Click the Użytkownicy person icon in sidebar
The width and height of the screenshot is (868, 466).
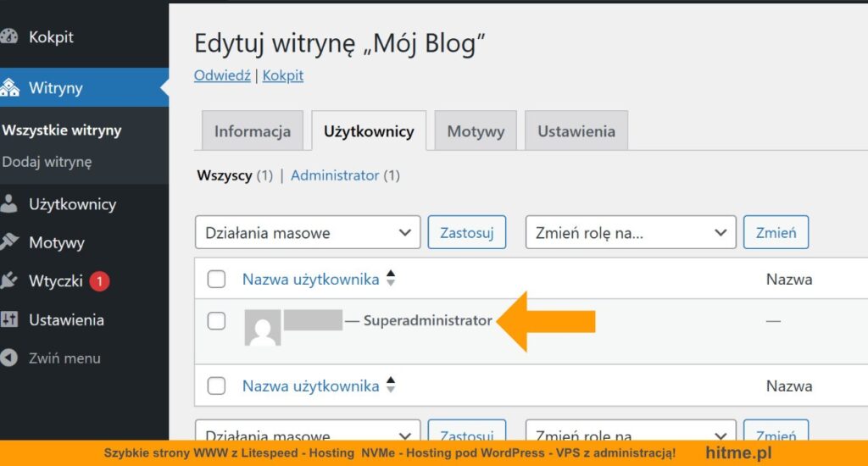8,204
